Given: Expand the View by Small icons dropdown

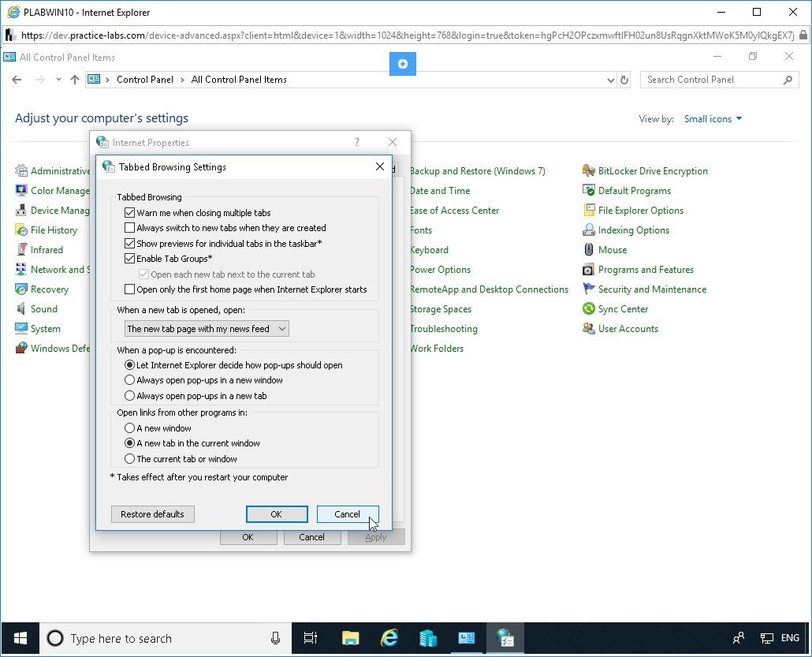Looking at the screenshot, I should (x=713, y=118).
